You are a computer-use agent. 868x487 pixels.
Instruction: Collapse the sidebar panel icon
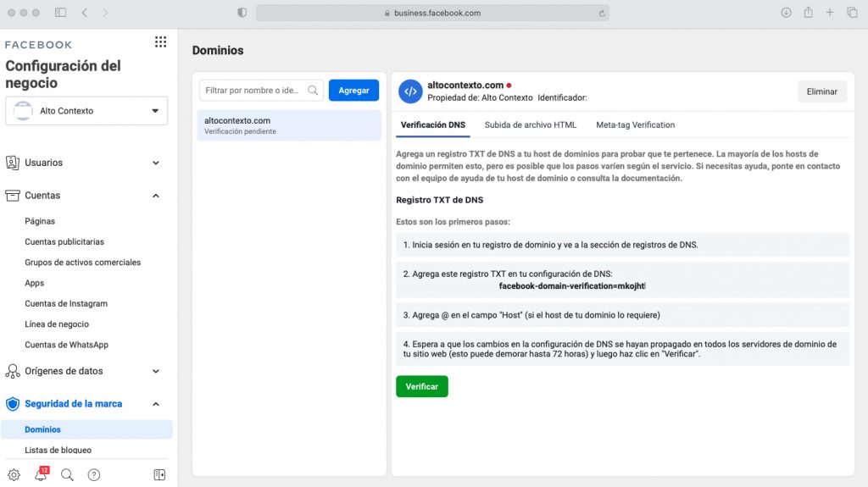pos(159,475)
